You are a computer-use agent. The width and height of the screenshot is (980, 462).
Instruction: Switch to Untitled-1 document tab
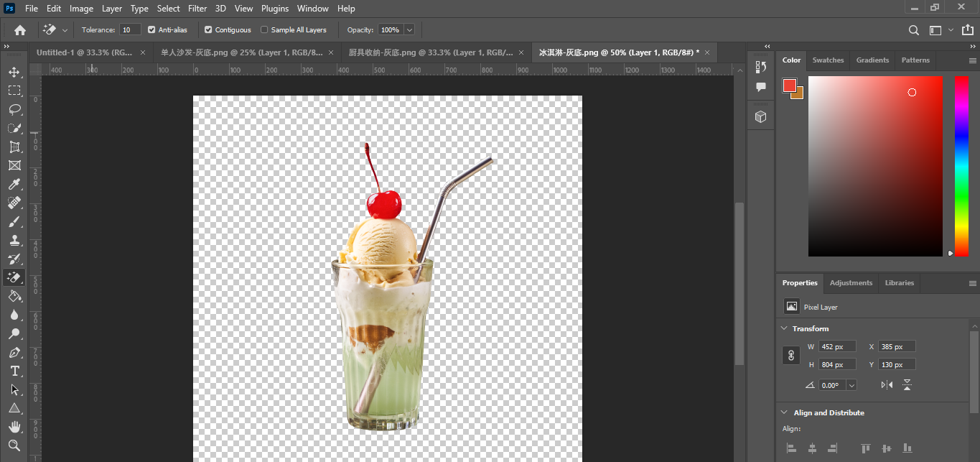90,52
